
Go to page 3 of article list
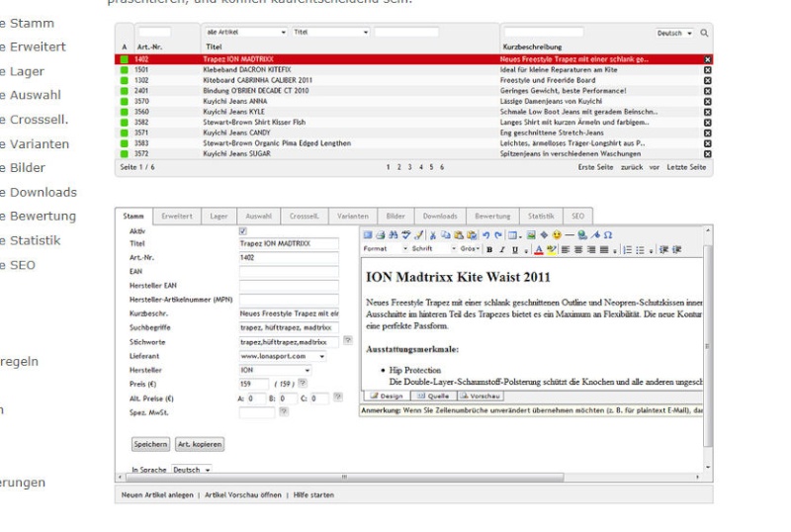tap(409, 167)
